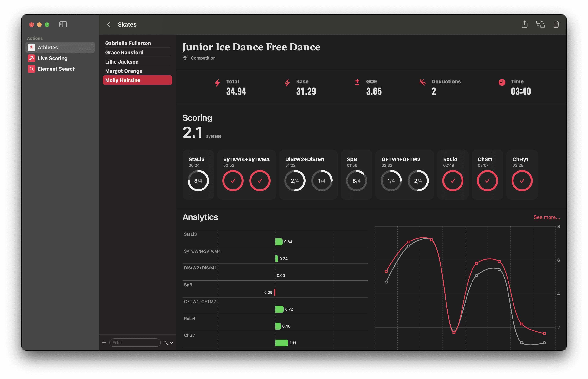Delete the skate with trash icon
The image size is (588, 379).
(556, 24)
